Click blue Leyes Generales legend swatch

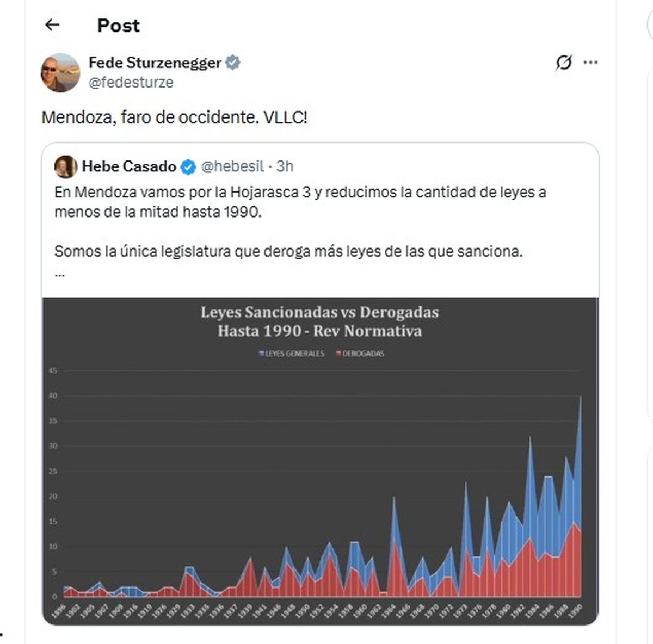(262, 354)
